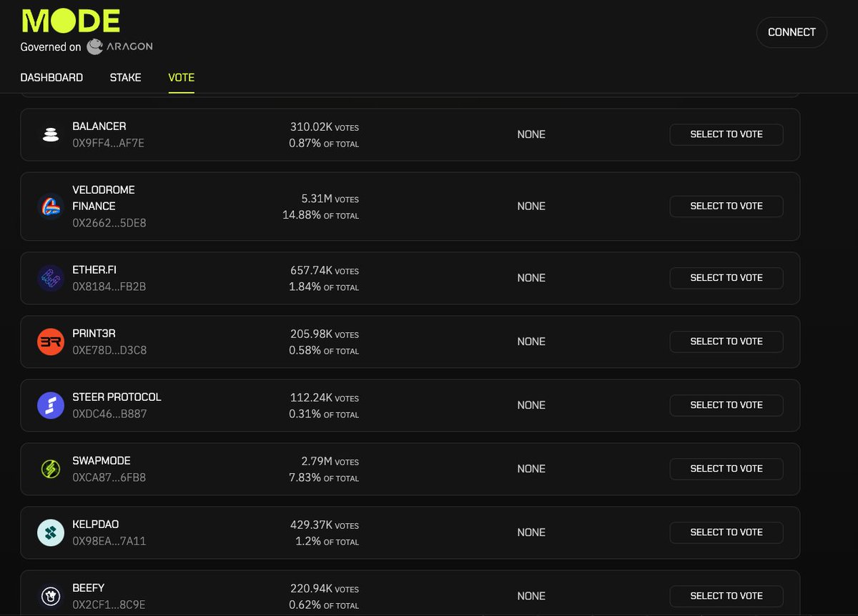The width and height of the screenshot is (858, 616).
Task: Click the PRINT3R project name
Action: pos(94,334)
